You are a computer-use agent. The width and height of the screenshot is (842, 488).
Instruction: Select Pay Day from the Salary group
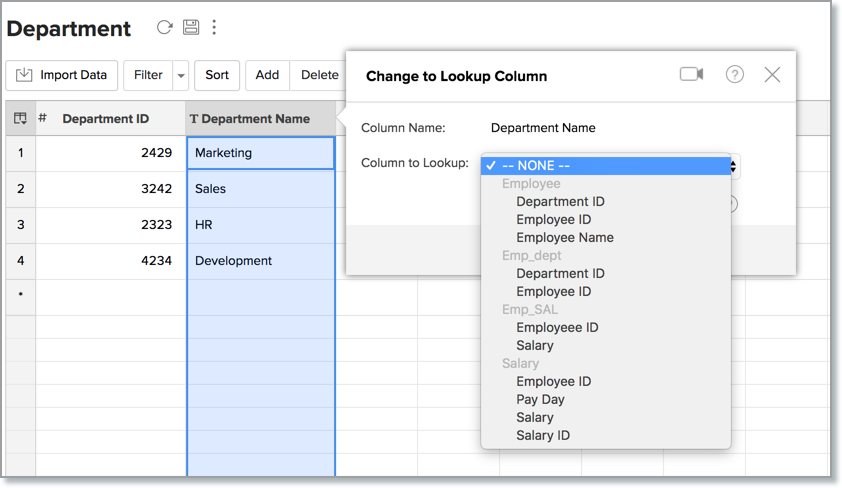coord(540,400)
